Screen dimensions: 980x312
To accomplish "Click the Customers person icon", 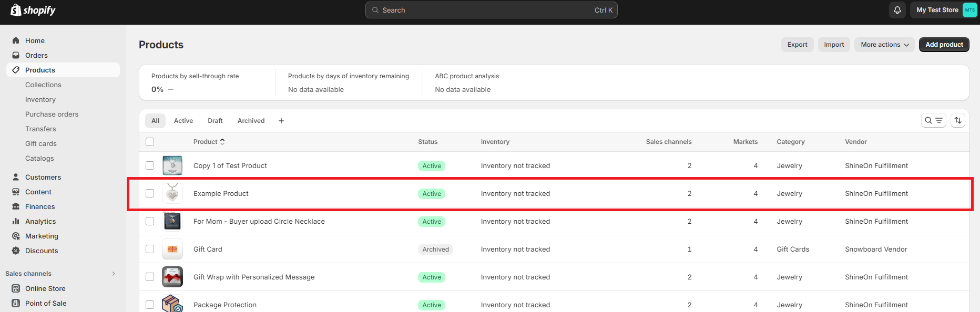I will pyautogui.click(x=16, y=177).
